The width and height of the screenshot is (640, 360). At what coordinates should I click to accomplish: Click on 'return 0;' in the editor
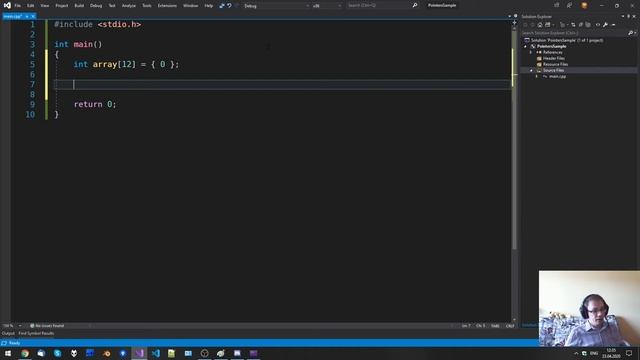[x=95, y=104]
